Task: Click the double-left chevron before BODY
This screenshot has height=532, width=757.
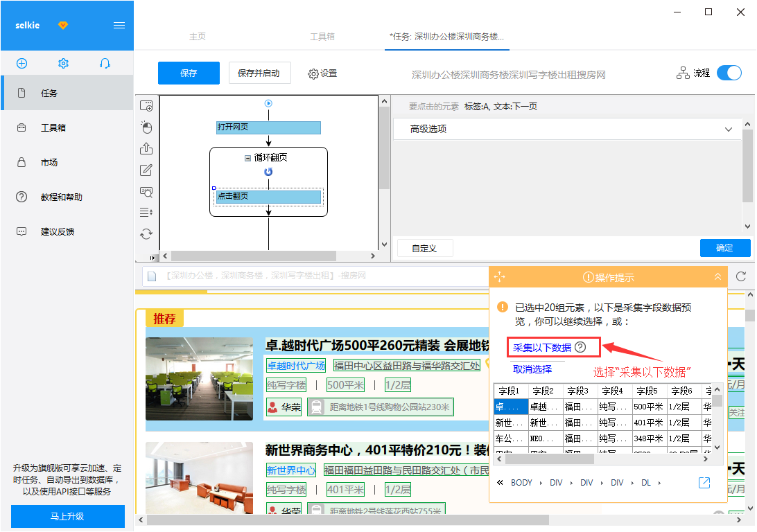Action: (x=501, y=482)
